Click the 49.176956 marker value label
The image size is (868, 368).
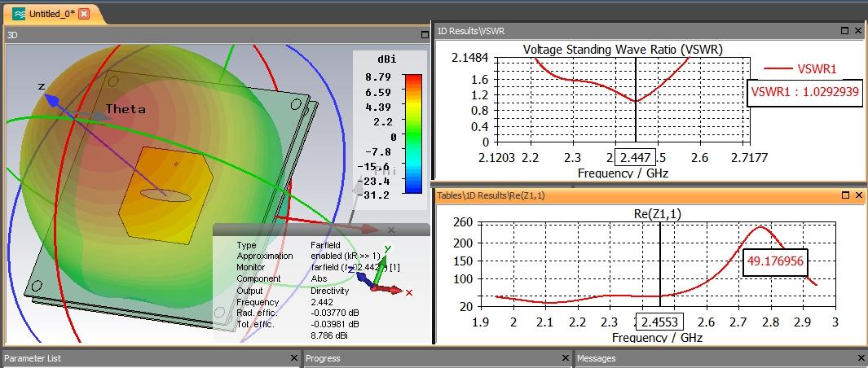(774, 261)
